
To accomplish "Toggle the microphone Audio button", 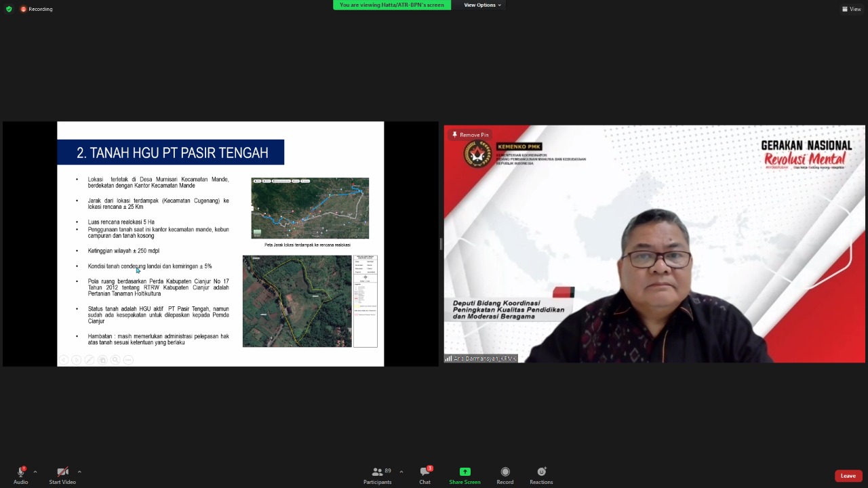I will 21,475.
